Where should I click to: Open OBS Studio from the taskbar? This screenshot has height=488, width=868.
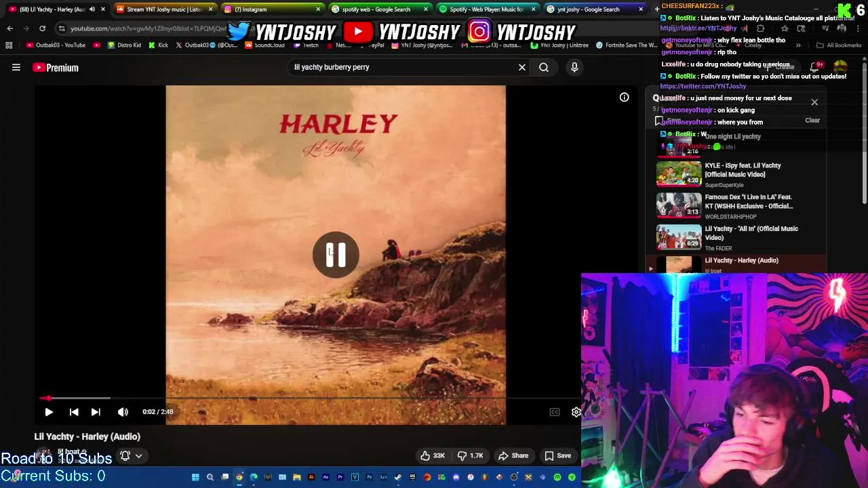click(x=513, y=477)
